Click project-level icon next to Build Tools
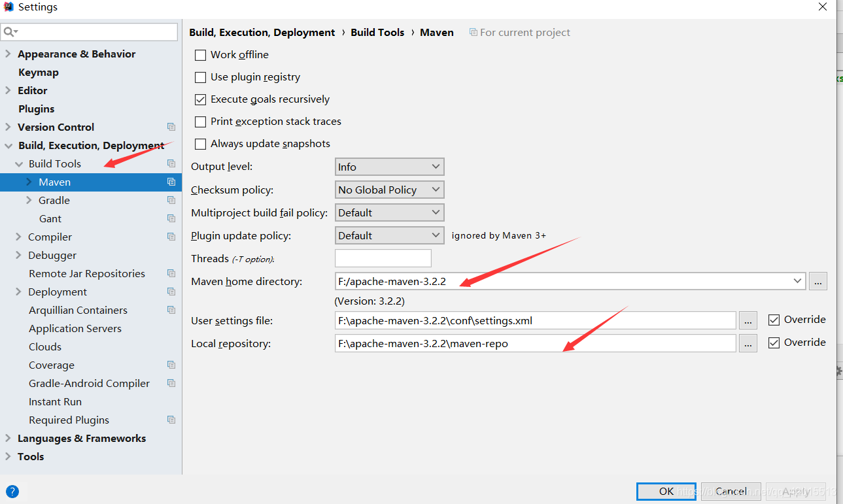 tap(171, 163)
